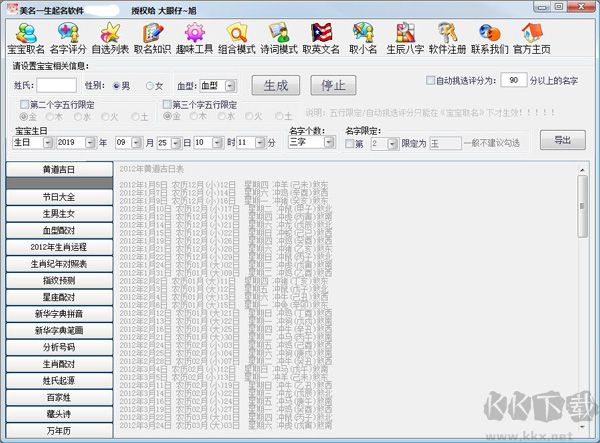Viewport: 600px width, 443px height.
Task: Open 2012年生肖运程 in the side list
Action: 59,247
